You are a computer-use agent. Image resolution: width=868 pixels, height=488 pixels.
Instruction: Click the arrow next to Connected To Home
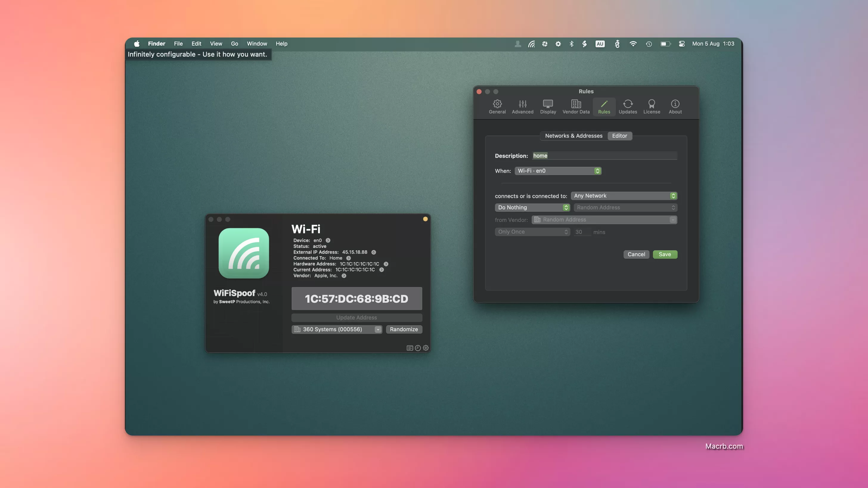pos(348,258)
